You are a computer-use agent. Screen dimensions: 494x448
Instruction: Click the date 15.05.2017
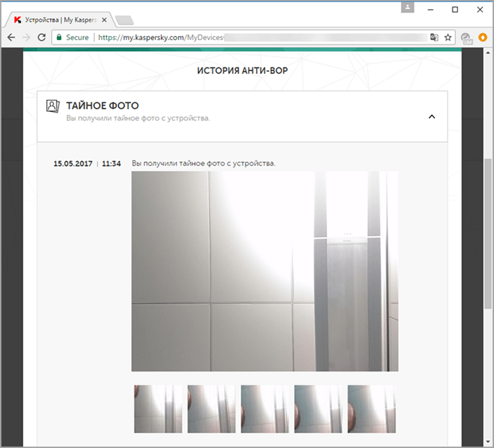coord(72,164)
